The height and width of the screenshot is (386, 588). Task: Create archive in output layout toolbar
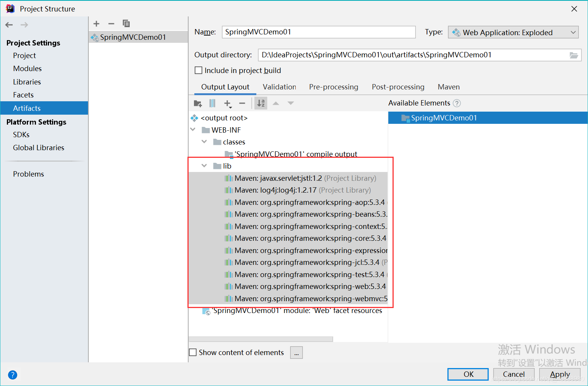point(212,103)
